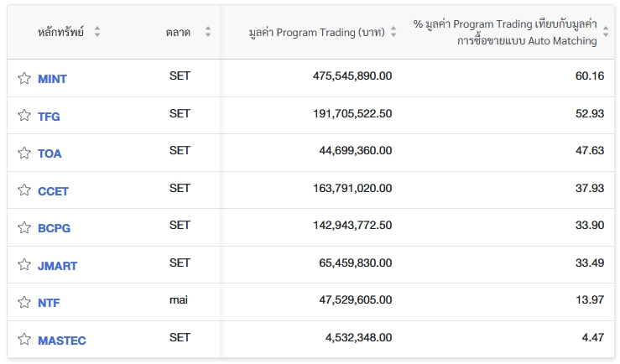Sort by % Program Trading percentage arrows
The width and height of the screenshot is (620, 364).
coord(606,32)
